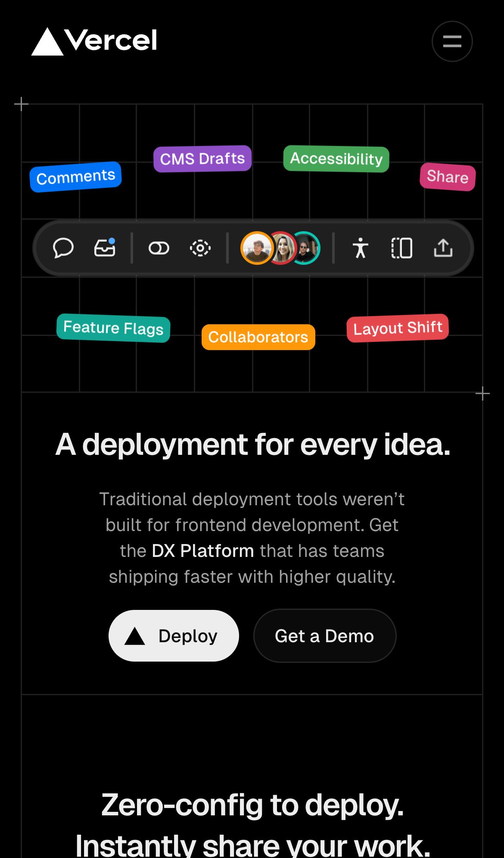Screen dimensions: 504x858
Task: Click the DX Platform highlighted text
Action: pyautogui.click(x=203, y=551)
